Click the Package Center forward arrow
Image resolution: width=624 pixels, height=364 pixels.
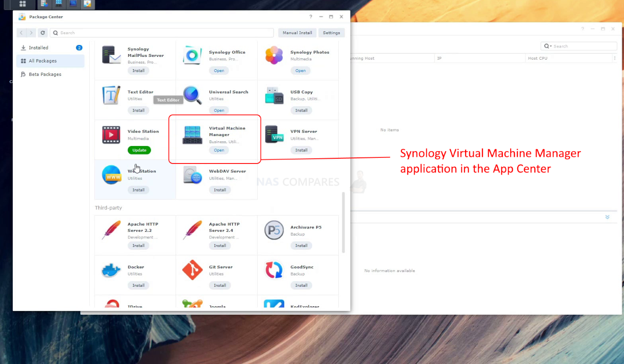coord(31,33)
